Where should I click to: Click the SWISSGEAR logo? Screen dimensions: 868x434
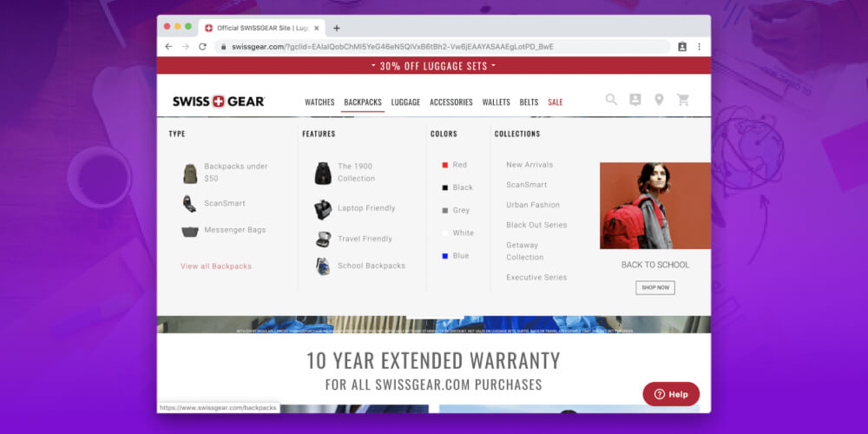tap(219, 102)
